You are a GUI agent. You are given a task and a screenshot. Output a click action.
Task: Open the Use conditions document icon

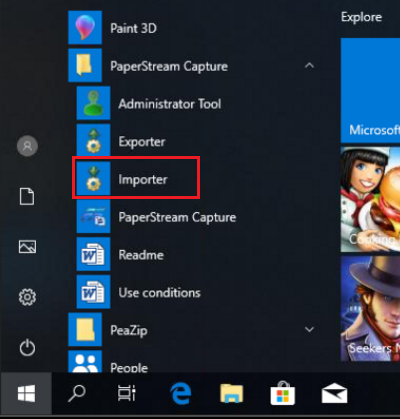pos(93,292)
